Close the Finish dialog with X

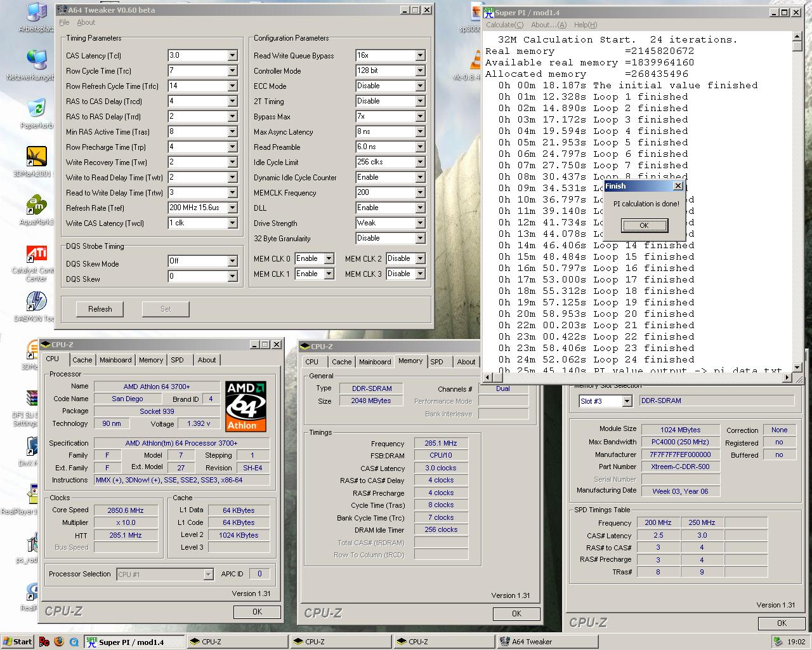tap(678, 186)
